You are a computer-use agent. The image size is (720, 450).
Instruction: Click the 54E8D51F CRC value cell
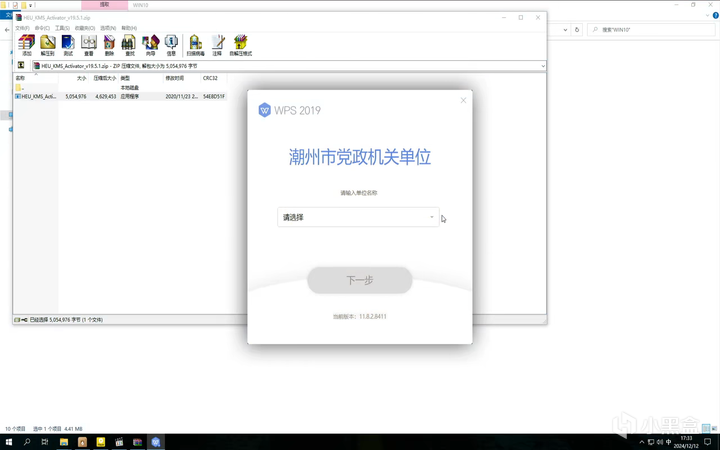click(214, 96)
